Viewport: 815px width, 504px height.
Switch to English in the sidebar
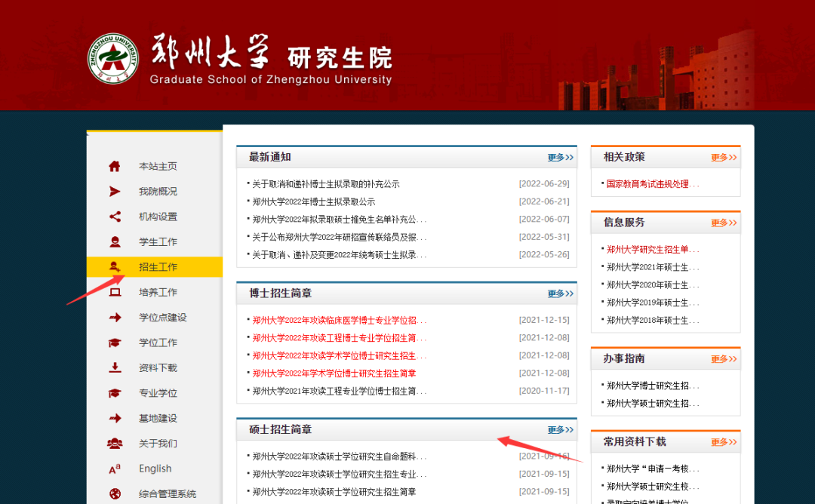[x=155, y=469]
